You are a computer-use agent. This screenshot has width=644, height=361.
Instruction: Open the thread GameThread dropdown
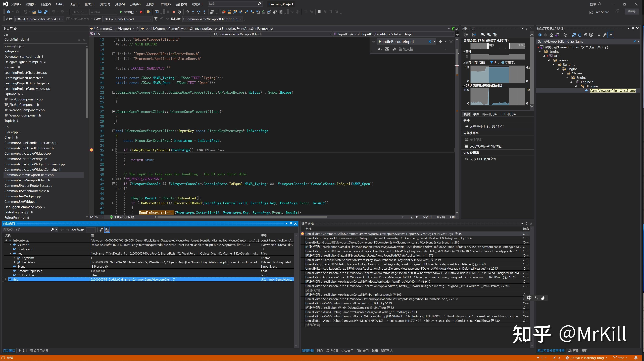150,19
